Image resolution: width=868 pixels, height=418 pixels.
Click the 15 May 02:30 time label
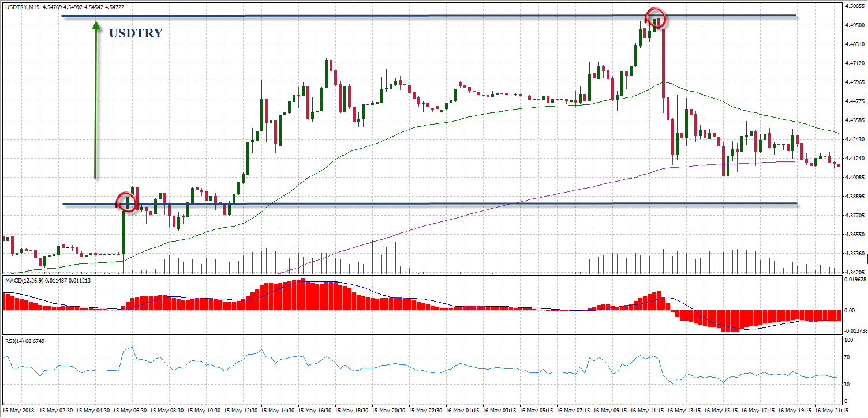tap(56, 411)
